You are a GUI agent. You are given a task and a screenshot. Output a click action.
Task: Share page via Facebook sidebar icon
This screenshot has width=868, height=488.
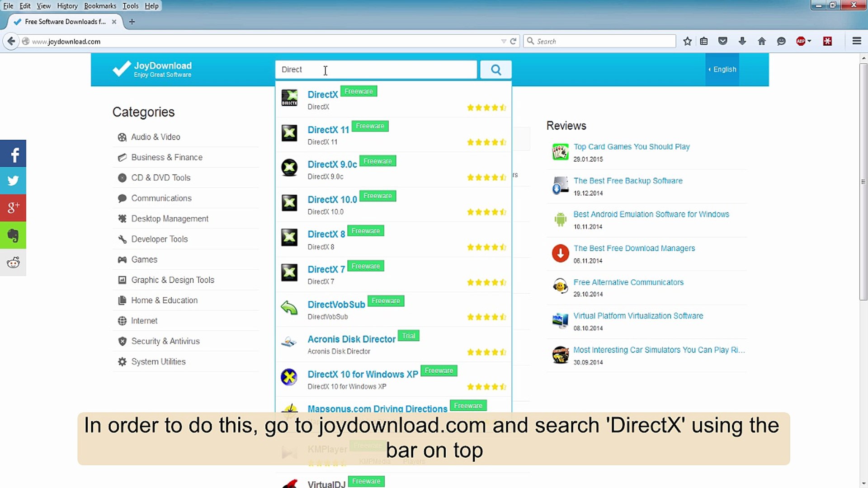tap(13, 154)
